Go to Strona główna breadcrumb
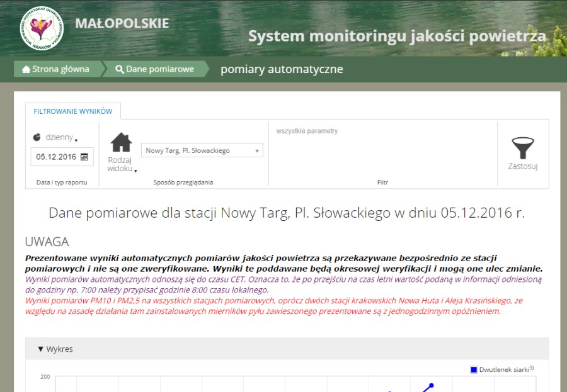This screenshot has width=567, height=392. [57, 69]
